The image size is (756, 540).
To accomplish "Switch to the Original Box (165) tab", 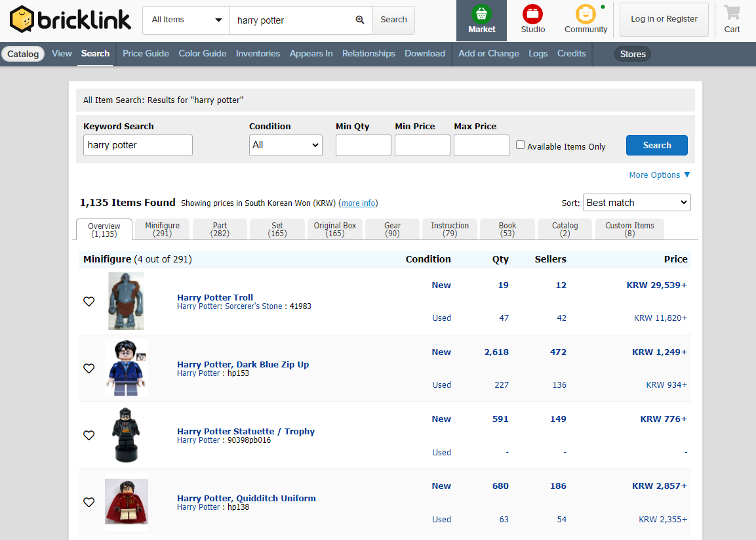I will click(334, 229).
